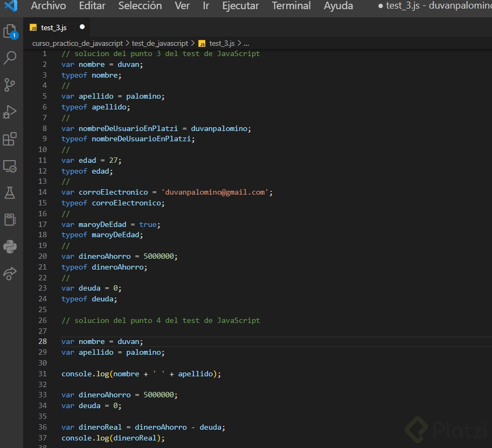Open the Search view magnifier icon
The height and width of the screenshot is (448, 492).
click(x=10, y=58)
